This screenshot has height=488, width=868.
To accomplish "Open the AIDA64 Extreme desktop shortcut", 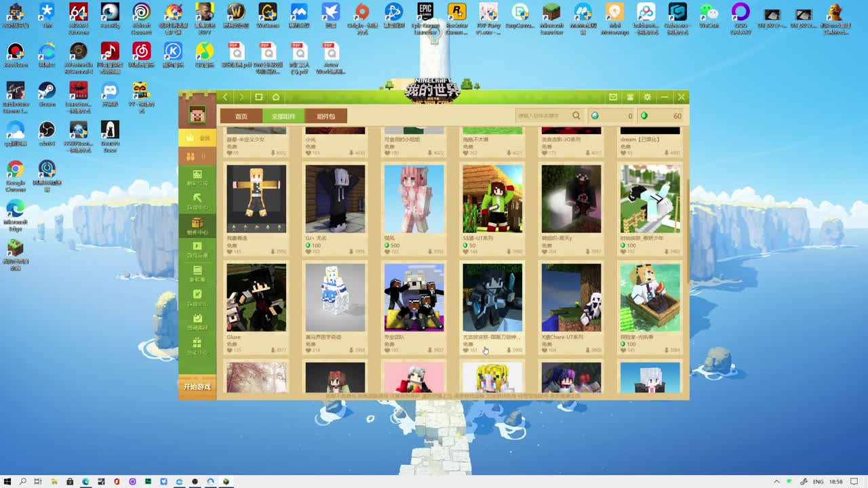I will [x=78, y=18].
